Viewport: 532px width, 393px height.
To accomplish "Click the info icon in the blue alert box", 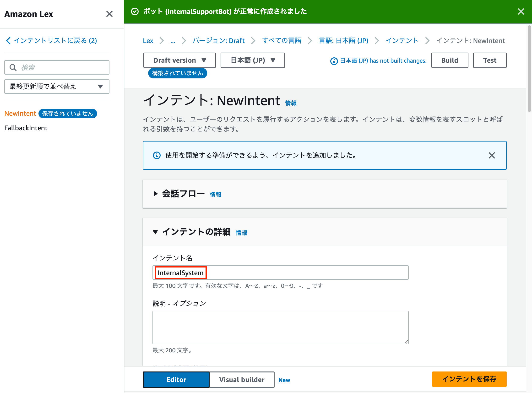I will click(157, 155).
